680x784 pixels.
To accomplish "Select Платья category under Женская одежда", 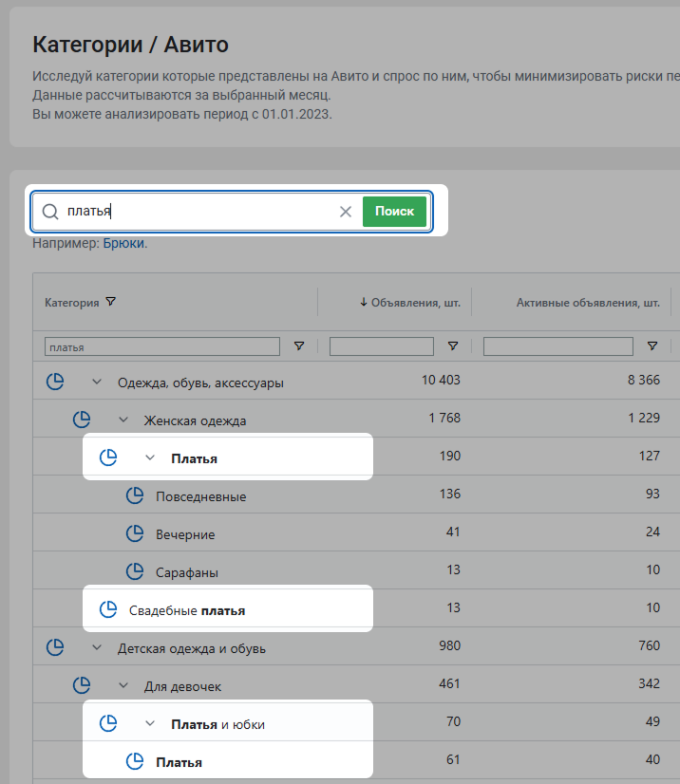I will pos(194,459).
